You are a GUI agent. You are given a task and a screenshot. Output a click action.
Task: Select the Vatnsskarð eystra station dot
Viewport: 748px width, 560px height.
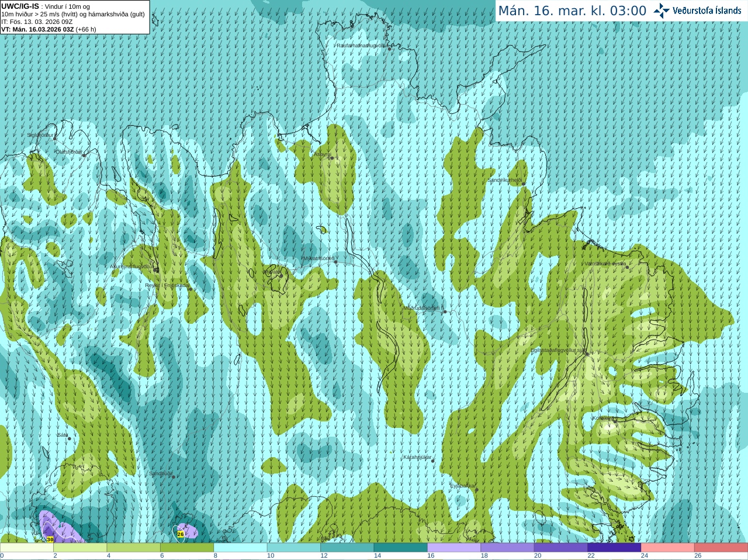(627, 267)
